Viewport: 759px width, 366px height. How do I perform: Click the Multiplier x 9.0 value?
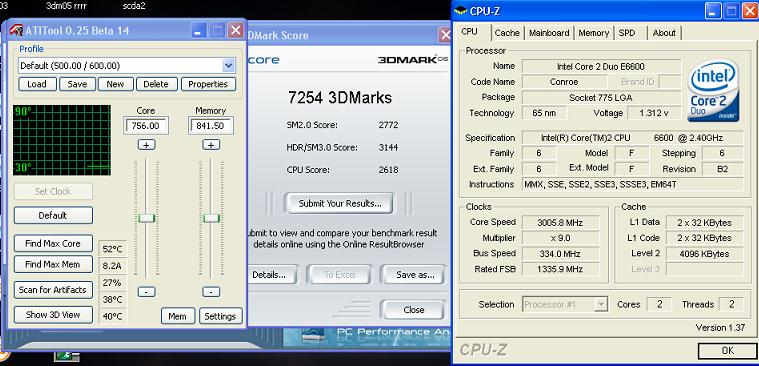point(561,238)
